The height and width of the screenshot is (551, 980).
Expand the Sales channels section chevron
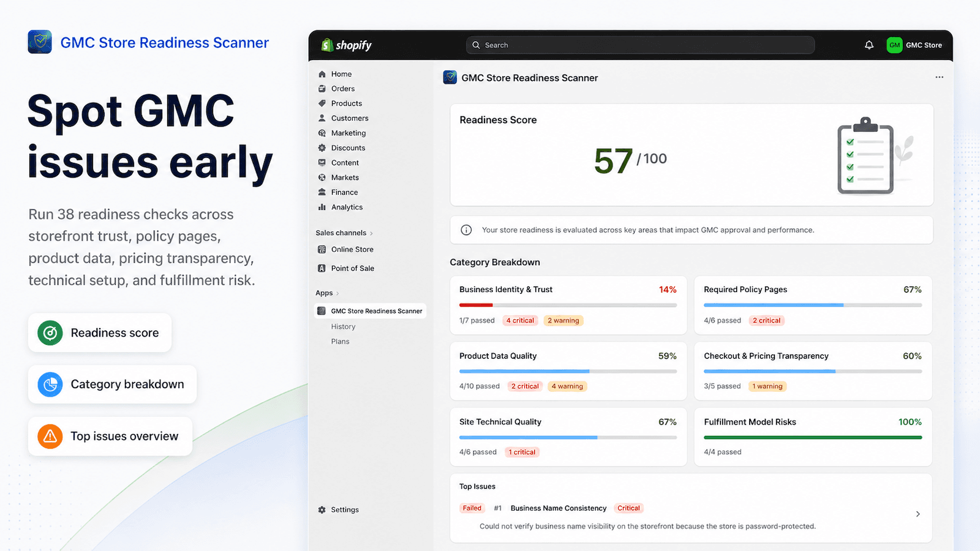coord(371,233)
